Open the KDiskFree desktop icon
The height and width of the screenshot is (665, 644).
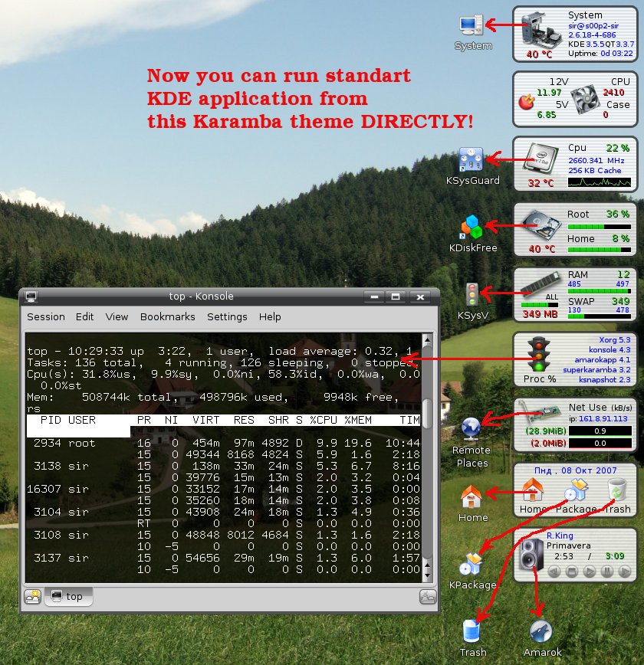(x=472, y=227)
